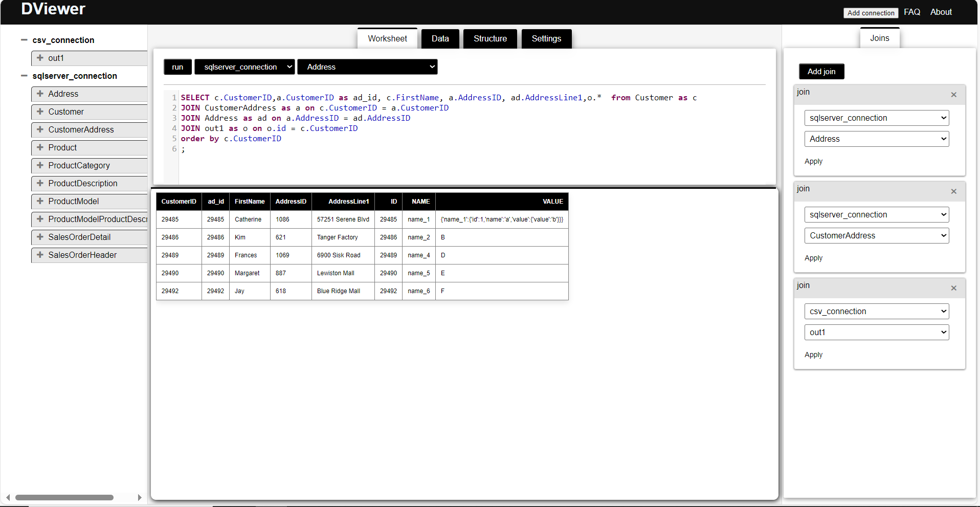The image size is (980, 507).
Task: Switch to the Data tab
Action: 440,38
